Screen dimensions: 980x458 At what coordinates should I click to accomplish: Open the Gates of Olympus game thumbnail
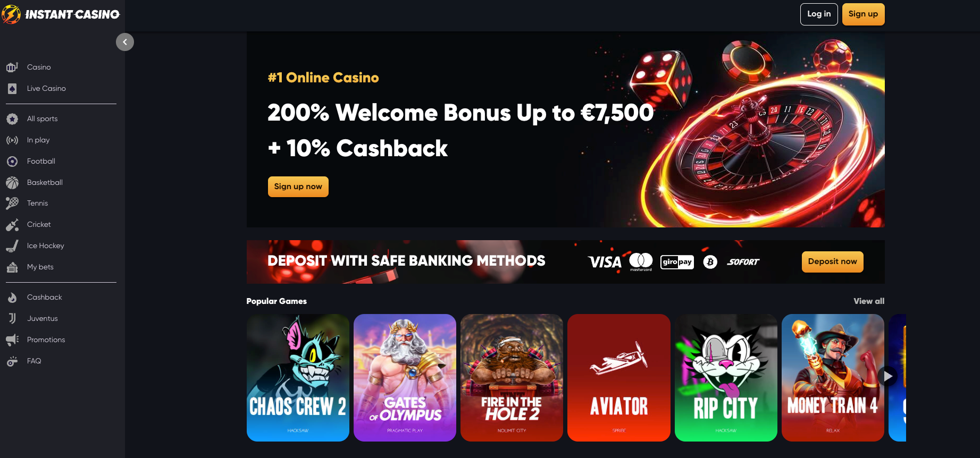(x=405, y=378)
